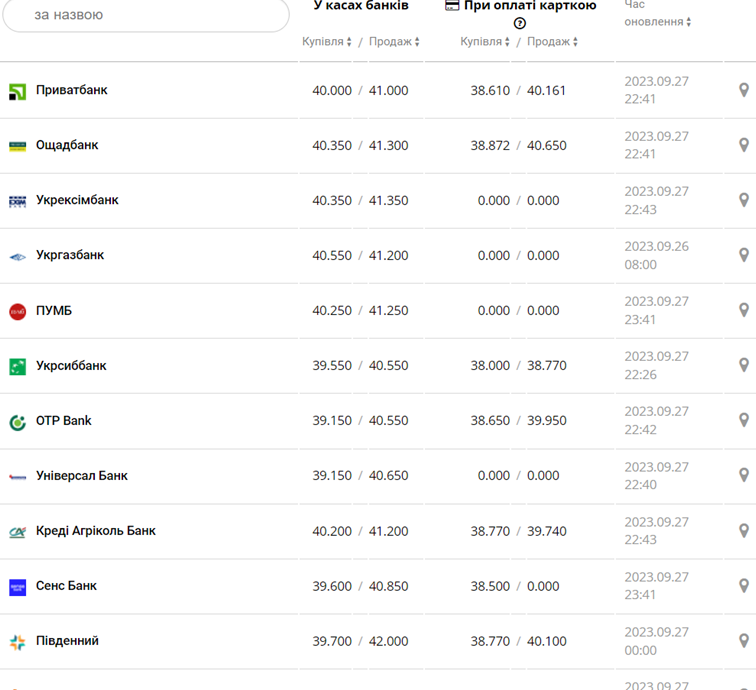
Task: Open the Укрсиббанк bank link
Action: point(71,366)
